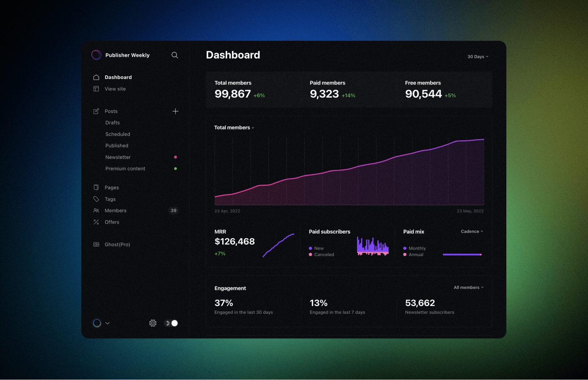Click the Paid members 9,323 value
The width and height of the screenshot is (588, 380).
(x=324, y=94)
